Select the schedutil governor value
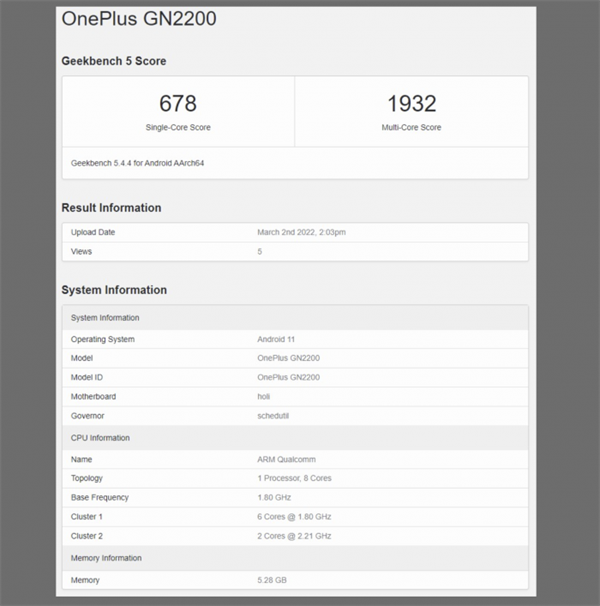 273,416
